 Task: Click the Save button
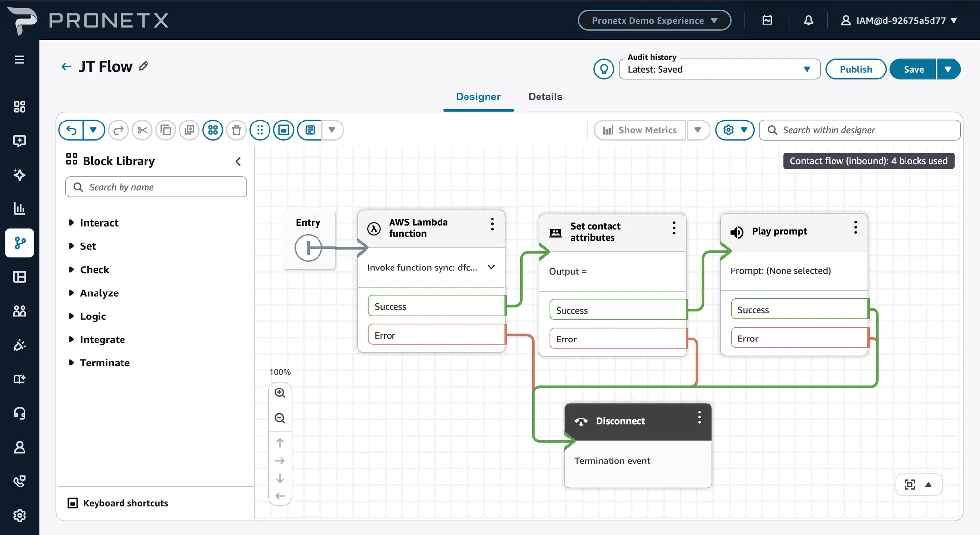(x=913, y=69)
